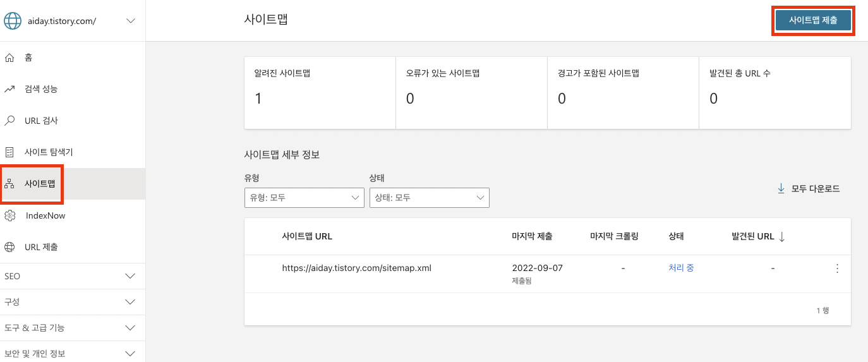Click the 마지막 크롤링 column header
Screen dimensions: 868x362
pos(614,236)
